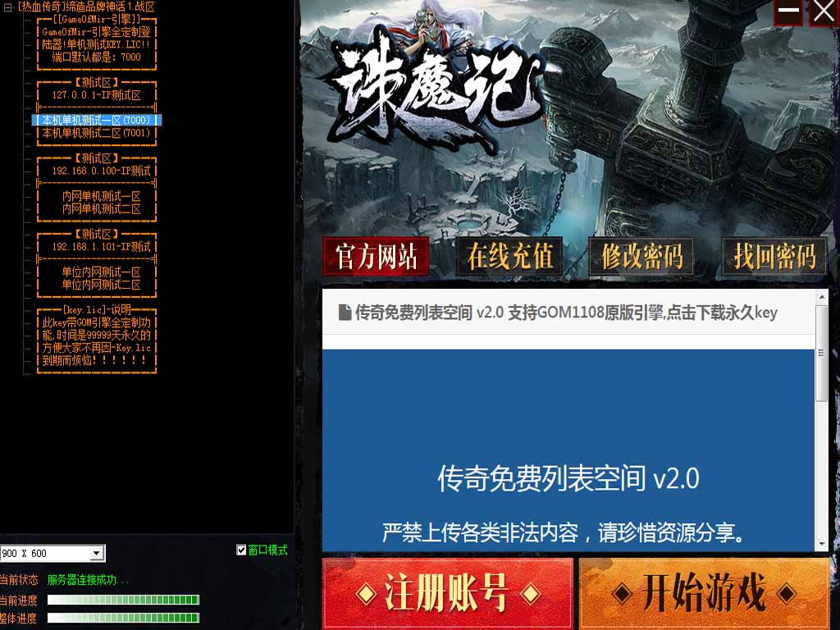Choose server 单位内网测试一区
This screenshot has width=840, height=630.
pos(101,272)
